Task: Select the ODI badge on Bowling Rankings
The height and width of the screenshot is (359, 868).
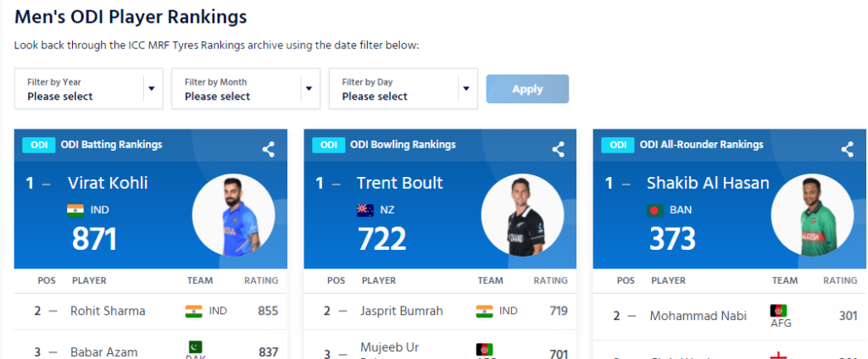Action: [329, 145]
